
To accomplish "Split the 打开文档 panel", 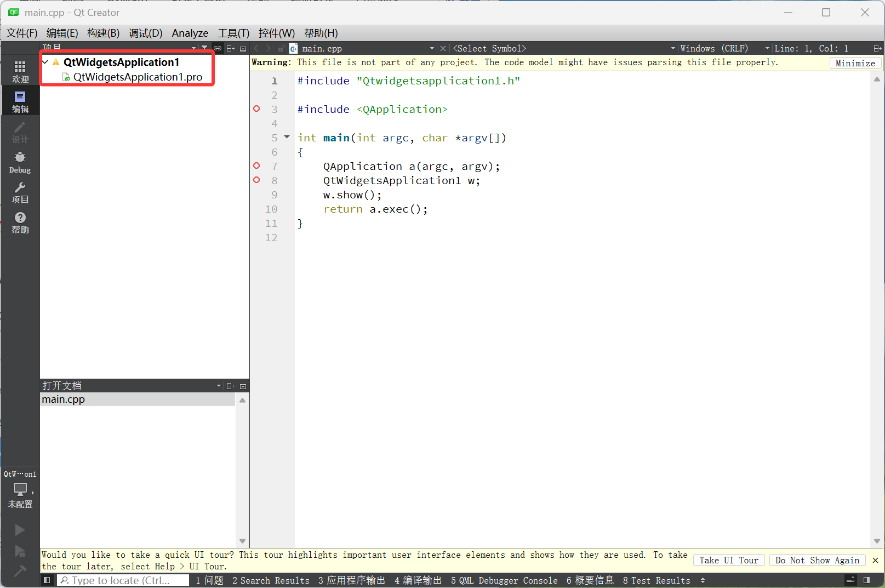I will 231,386.
